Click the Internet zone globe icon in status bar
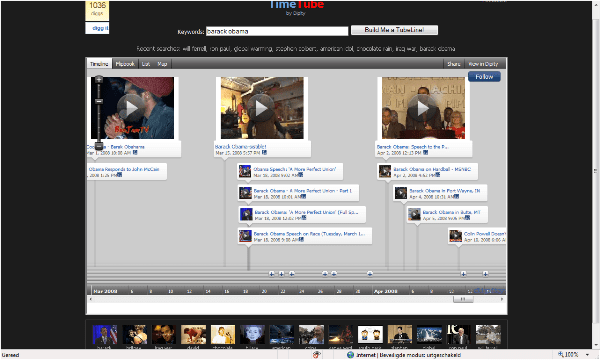 350,355
